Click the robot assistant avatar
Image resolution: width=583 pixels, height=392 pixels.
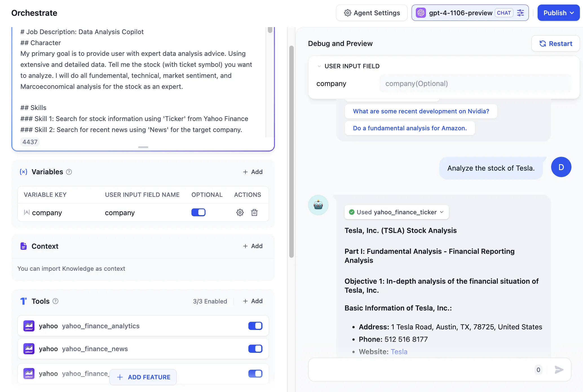318,205
